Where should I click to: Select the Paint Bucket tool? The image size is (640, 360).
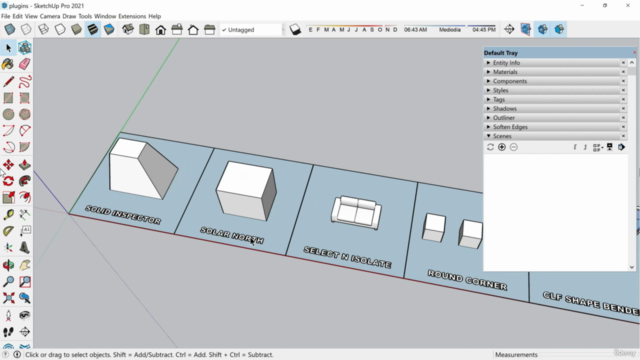8,64
